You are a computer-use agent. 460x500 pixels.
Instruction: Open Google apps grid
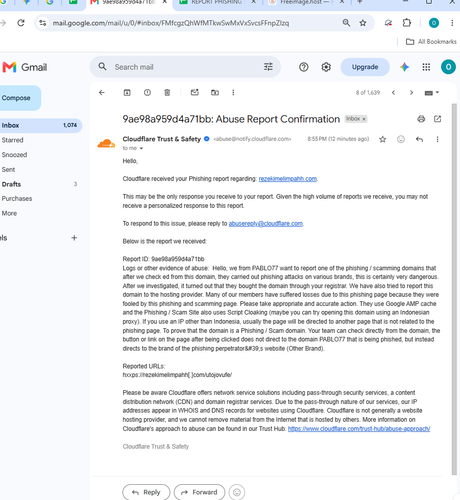[426, 67]
